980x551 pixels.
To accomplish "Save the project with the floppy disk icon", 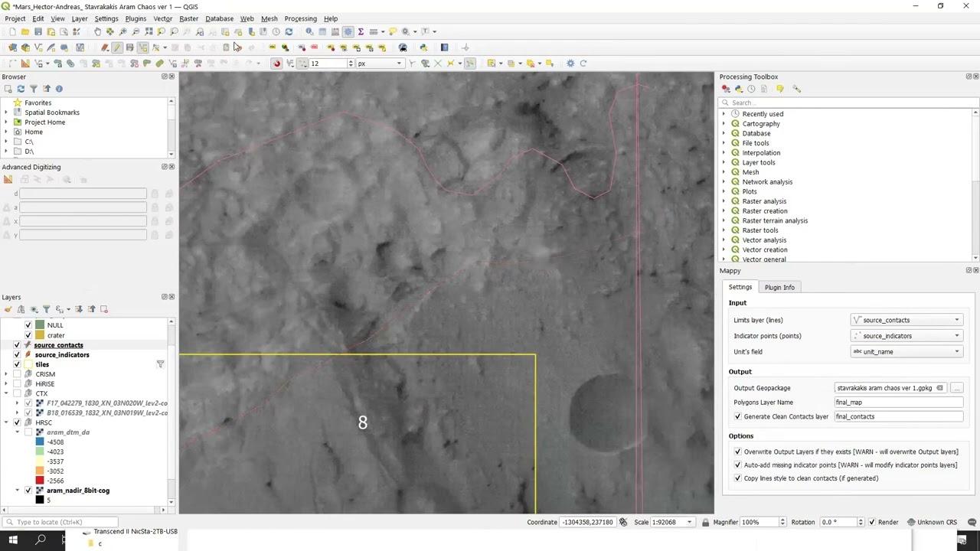I will (38, 31).
